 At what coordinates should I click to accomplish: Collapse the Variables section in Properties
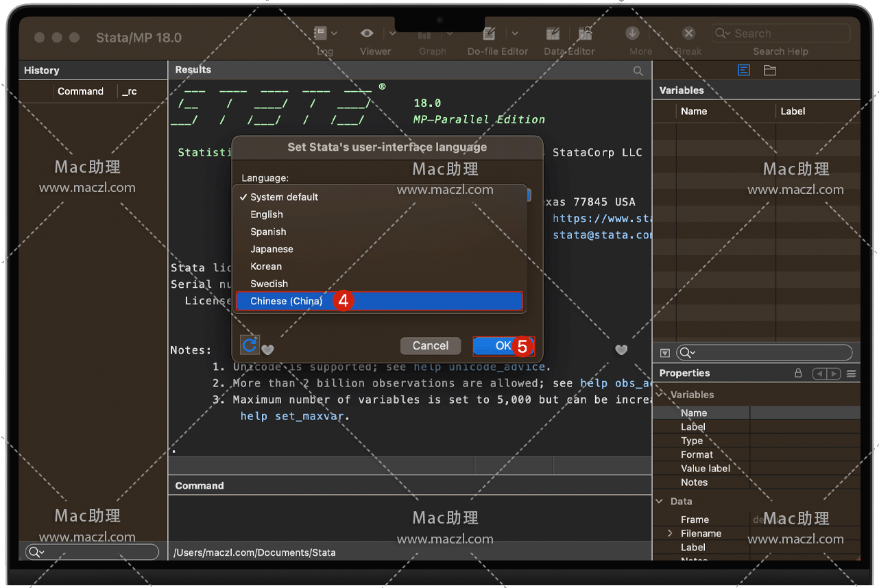pyautogui.click(x=660, y=395)
